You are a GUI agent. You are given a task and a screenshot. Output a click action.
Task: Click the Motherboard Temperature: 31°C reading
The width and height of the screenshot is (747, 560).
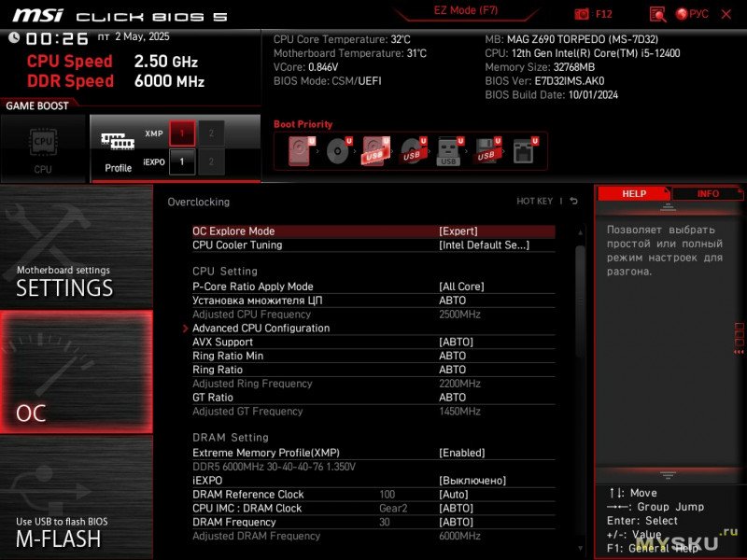(350, 53)
